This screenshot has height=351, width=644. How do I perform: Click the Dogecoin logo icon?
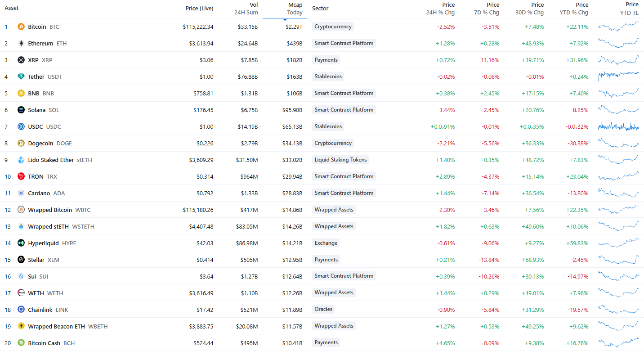click(21, 143)
